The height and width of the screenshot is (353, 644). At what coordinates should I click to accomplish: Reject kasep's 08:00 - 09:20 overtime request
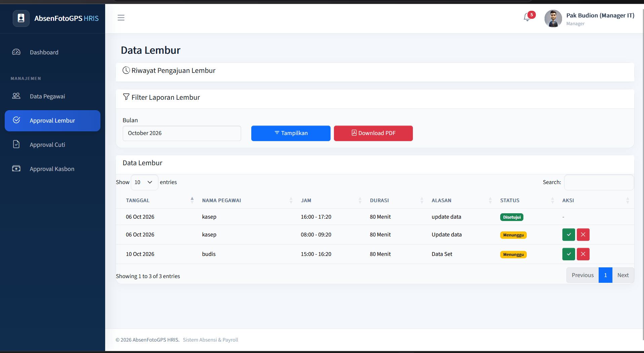(583, 235)
